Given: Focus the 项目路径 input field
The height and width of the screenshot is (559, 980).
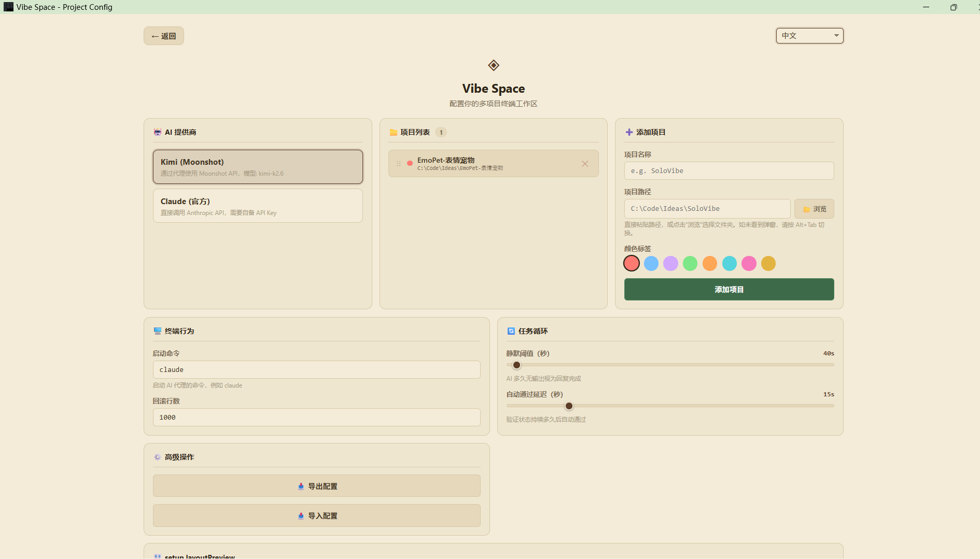Looking at the screenshot, I should pos(707,208).
